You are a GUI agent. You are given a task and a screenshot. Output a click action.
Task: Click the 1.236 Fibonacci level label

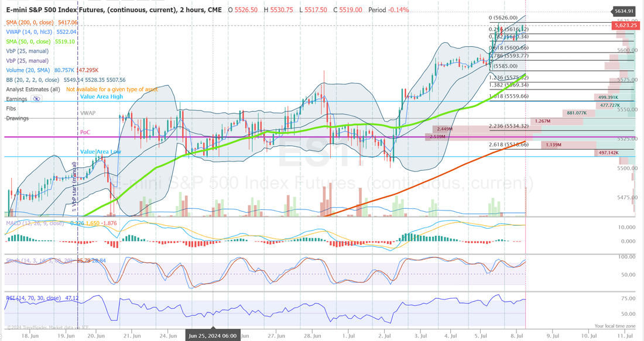click(508, 78)
